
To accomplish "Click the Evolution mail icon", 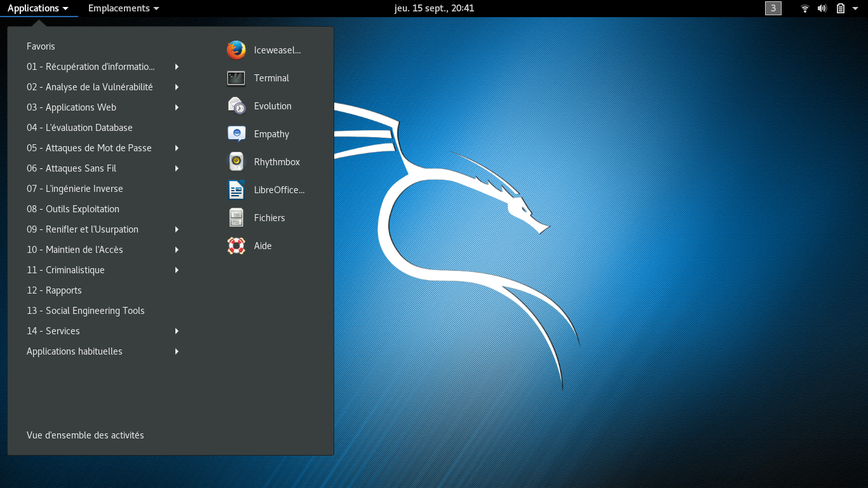I will [x=236, y=106].
